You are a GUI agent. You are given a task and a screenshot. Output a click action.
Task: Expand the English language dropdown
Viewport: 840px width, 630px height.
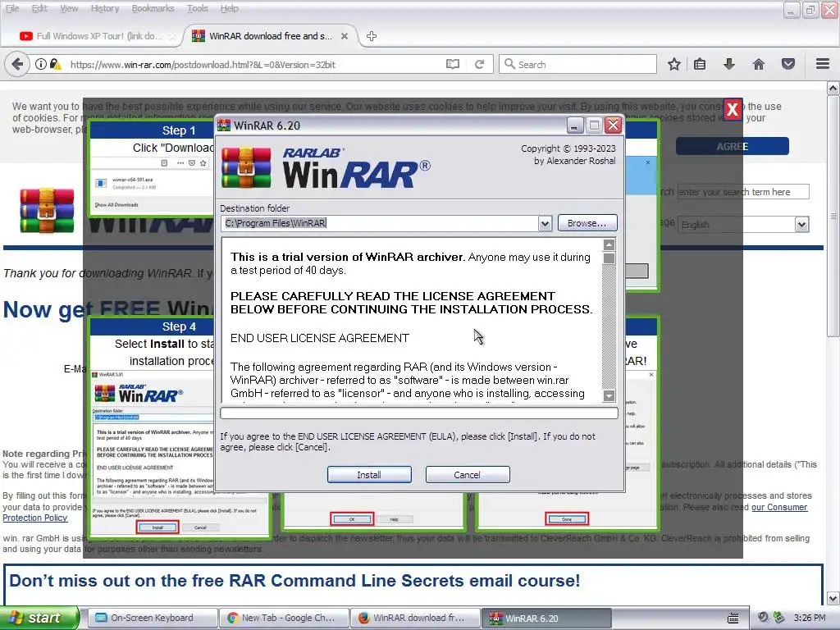pos(801,225)
